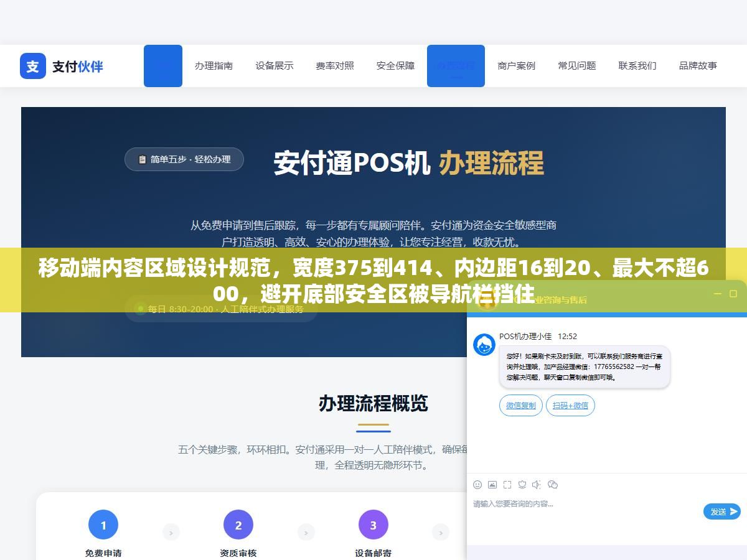Image resolution: width=747 pixels, height=560 pixels.
Task: Minimize the chat consultation window
Action: [717, 294]
